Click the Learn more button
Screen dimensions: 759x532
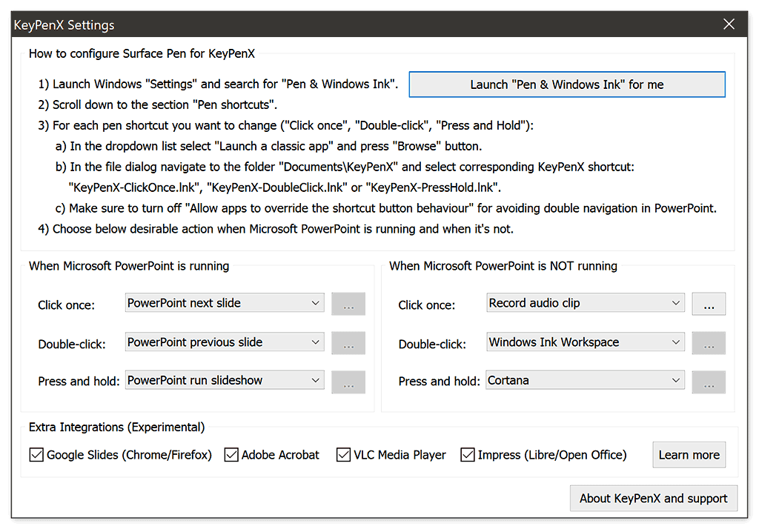(689, 455)
